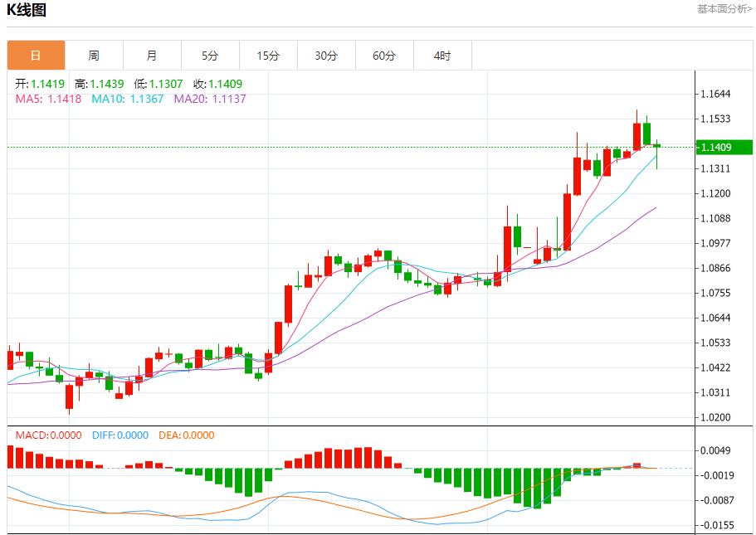This screenshot has width=756, height=535.
Task: Click the 收 closing price value
Action: coord(217,84)
